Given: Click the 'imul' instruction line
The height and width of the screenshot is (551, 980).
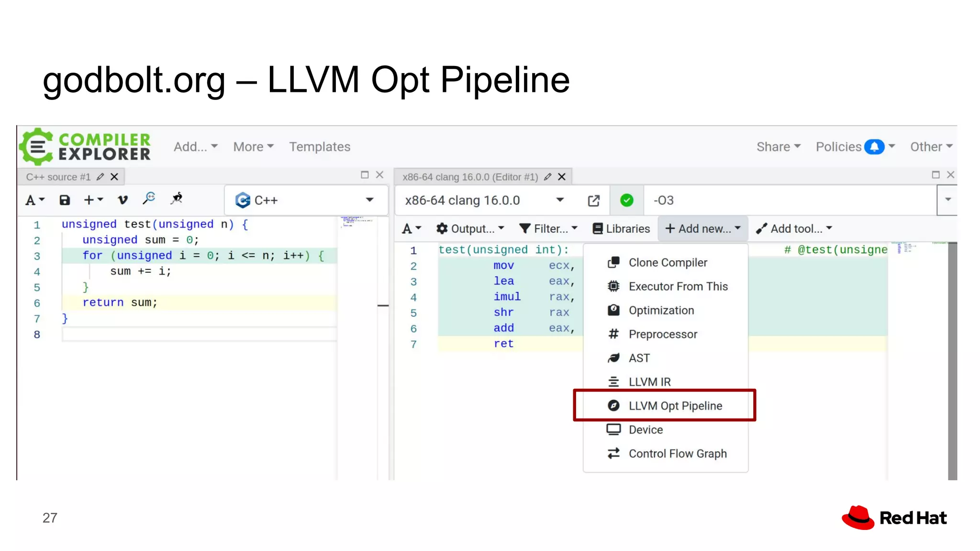Looking at the screenshot, I should point(507,297).
